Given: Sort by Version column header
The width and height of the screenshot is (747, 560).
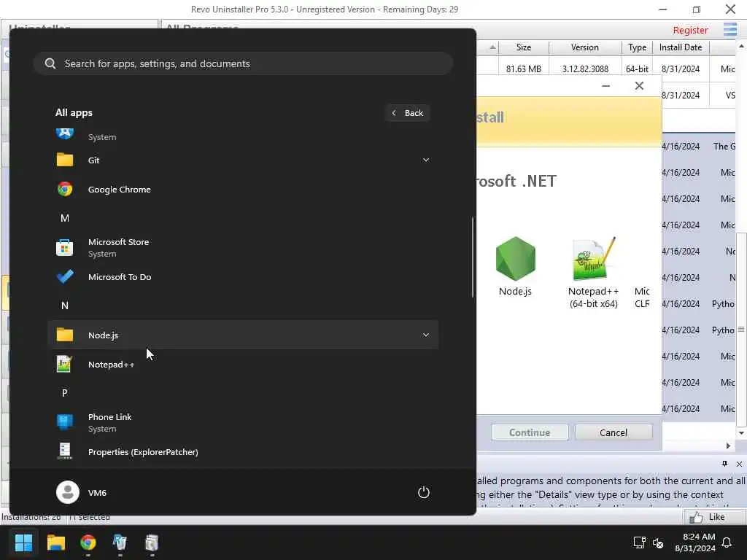Looking at the screenshot, I should point(585,47).
